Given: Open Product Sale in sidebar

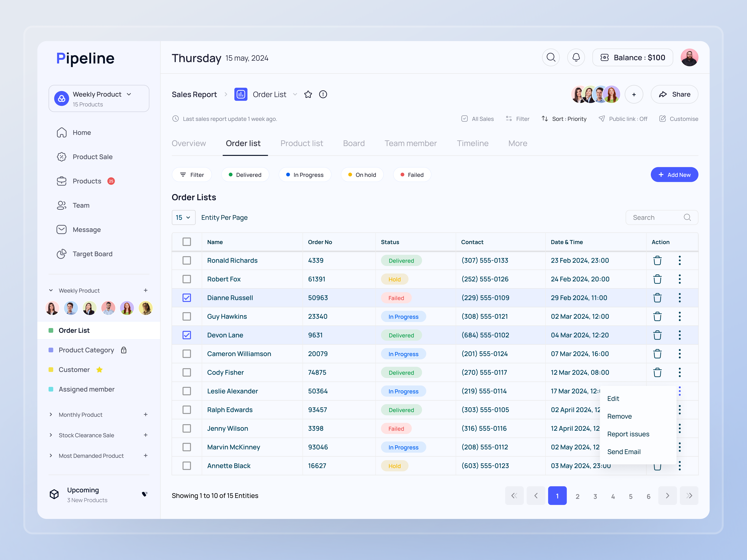Looking at the screenshot, I should point(84,157).
